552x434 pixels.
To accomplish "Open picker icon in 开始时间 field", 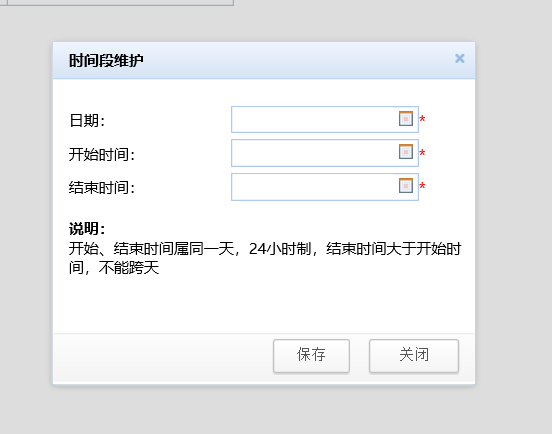I will [406, 152].
